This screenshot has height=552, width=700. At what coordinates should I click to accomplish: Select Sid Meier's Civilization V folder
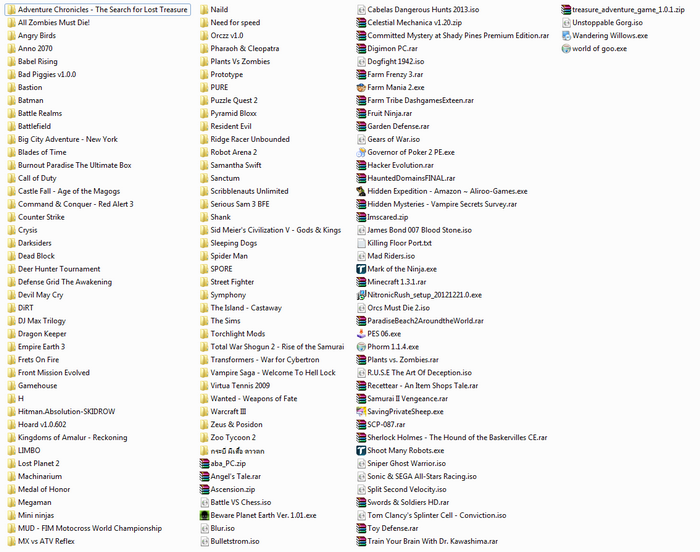tap(275, 230)
